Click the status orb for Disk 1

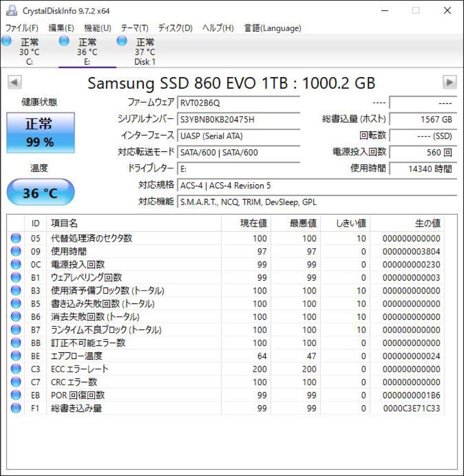pos(122,41)
